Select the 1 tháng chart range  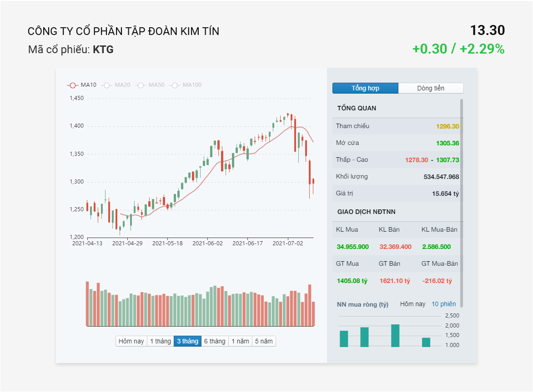pos(161,341)
